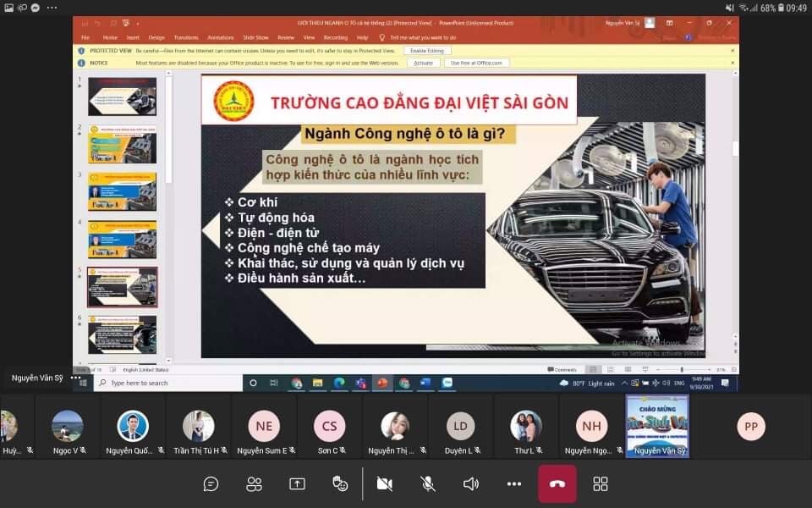The image size is (812, 508).
Task: Open the Help tab
Action: coord(363,37)
